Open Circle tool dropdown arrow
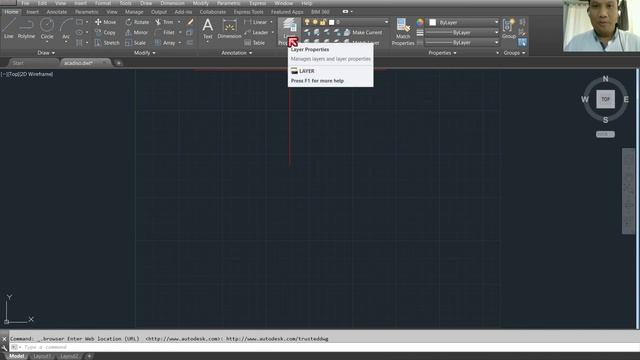Screen dimensions: 640x360 coord(47,42)
